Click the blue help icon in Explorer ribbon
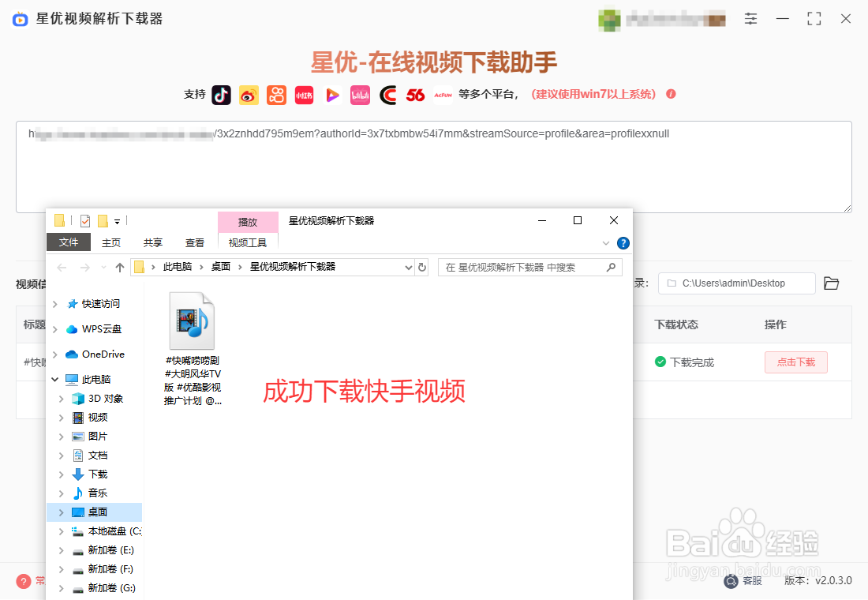 623,243
